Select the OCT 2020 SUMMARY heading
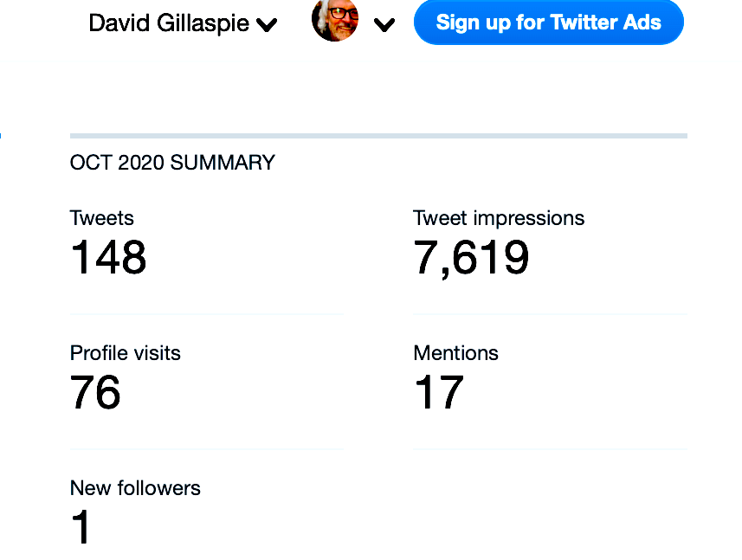The height and width of the screenshot is (560, 742). 172,163
